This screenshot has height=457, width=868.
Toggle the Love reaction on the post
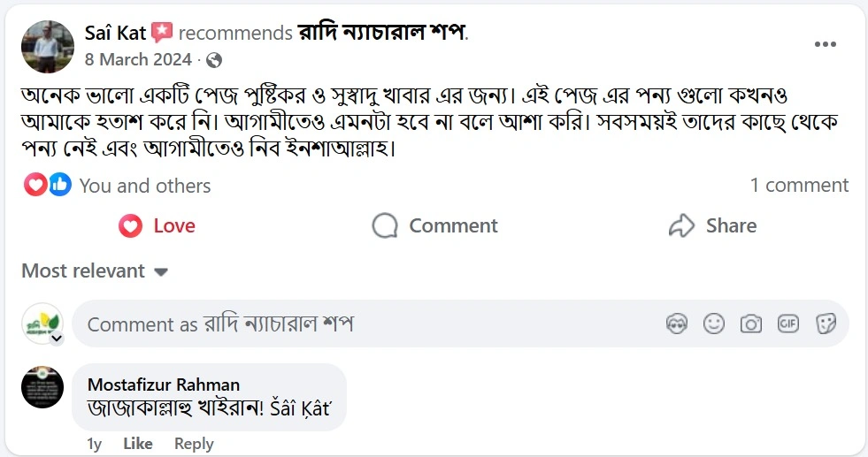coord(157,226)
